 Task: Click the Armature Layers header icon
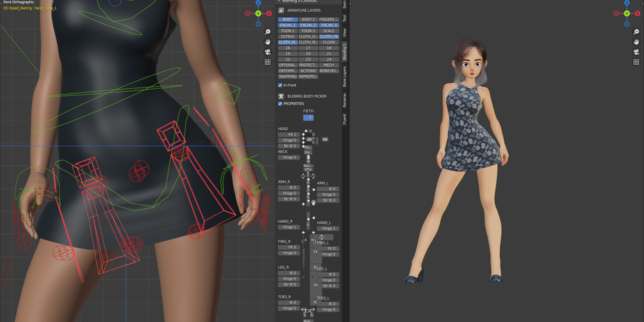point(281,10)
